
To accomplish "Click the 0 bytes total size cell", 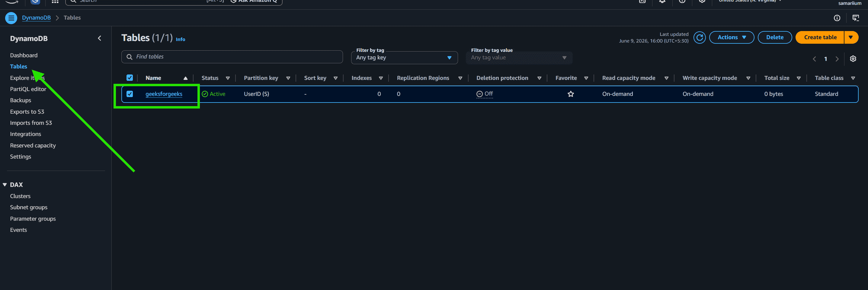I will [773, 94].
